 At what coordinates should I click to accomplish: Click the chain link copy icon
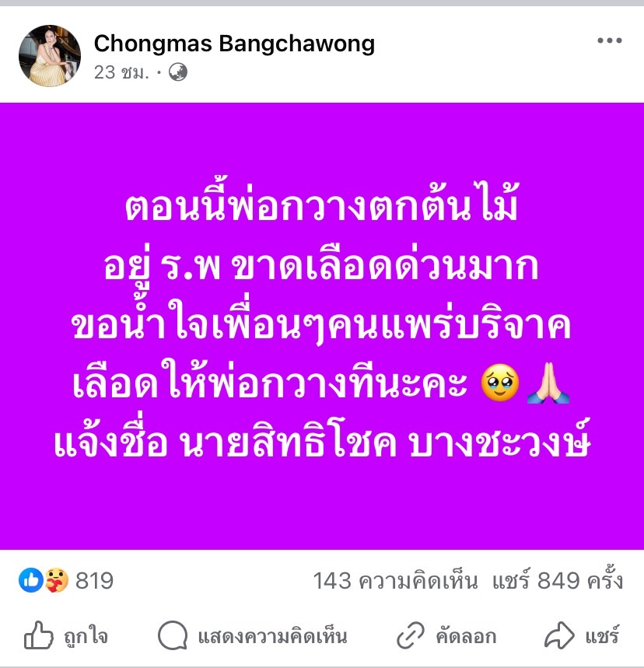411,635
